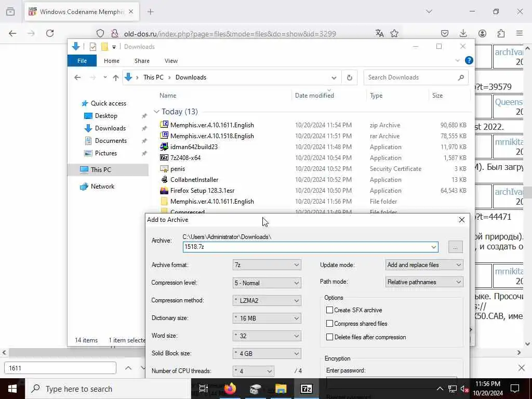The width and height of the screenshot is (532, 399).
Task: Open the Archive format dropdown
Action: click(267, 264)
